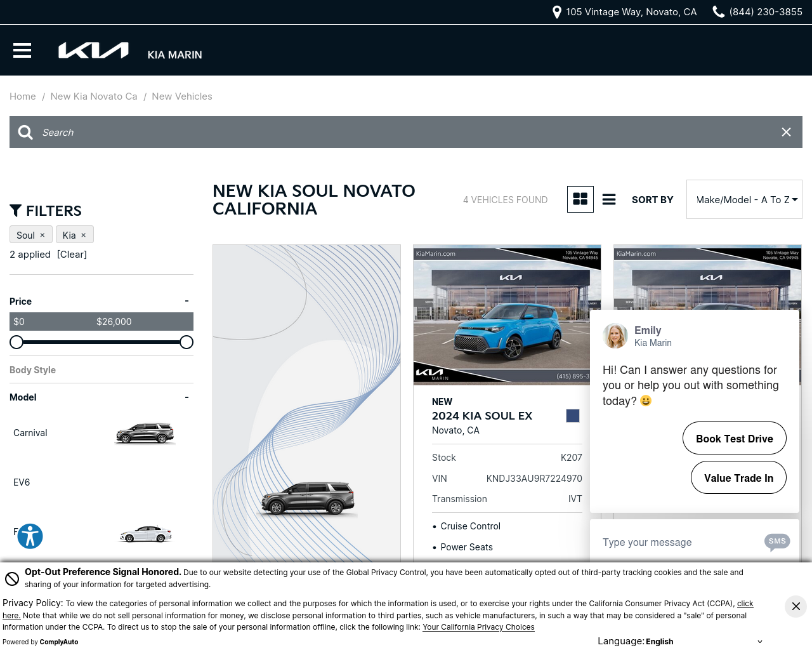Open 105 Vintage Way address link
The image size is (812, 650).
click(x=631, y=12)
